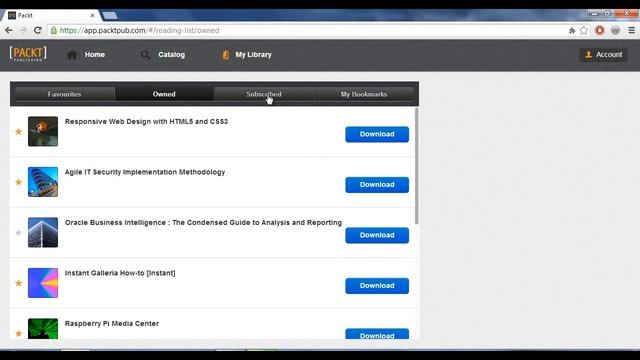Open Instant Galleria How-to cover thumbnail
This screenshot has width=640, height=360.
(43, 283)
